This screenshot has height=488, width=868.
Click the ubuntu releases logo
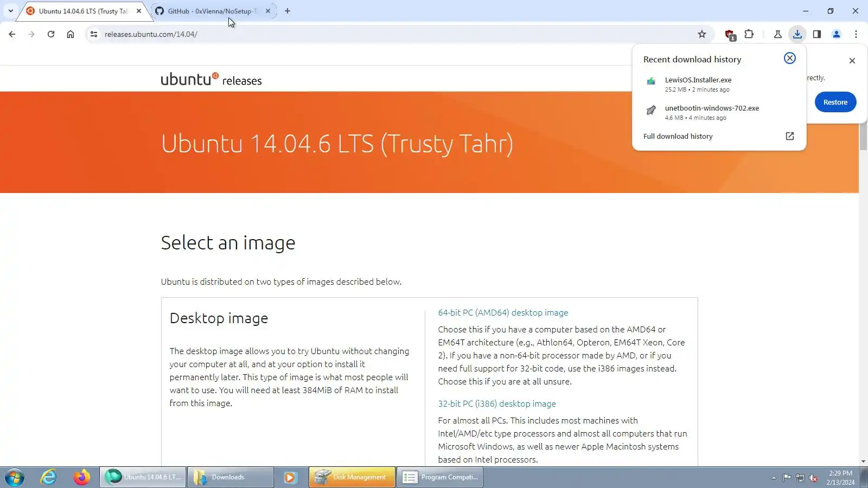(x=211, y=79)
